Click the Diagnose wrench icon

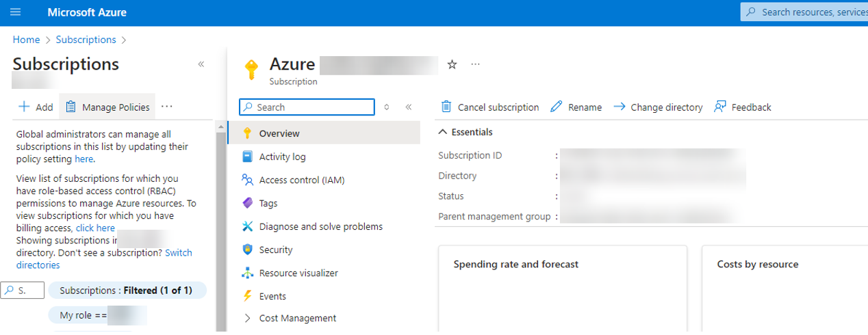pyautogui.click(x=248, y=226)
